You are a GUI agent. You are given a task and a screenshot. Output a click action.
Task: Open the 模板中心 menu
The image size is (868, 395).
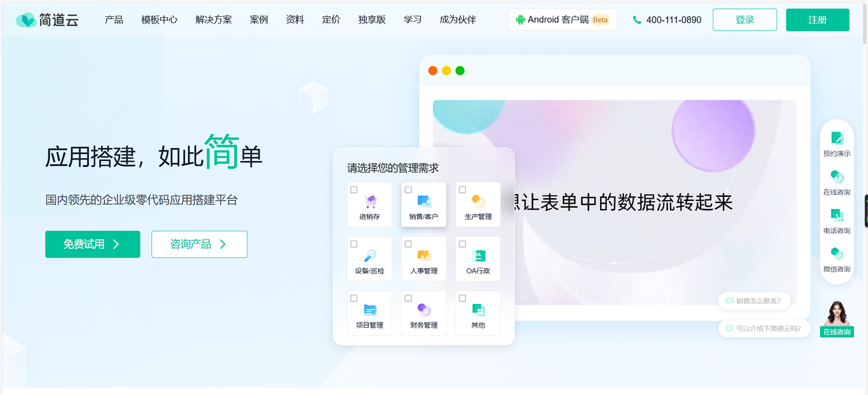[159, 20]
